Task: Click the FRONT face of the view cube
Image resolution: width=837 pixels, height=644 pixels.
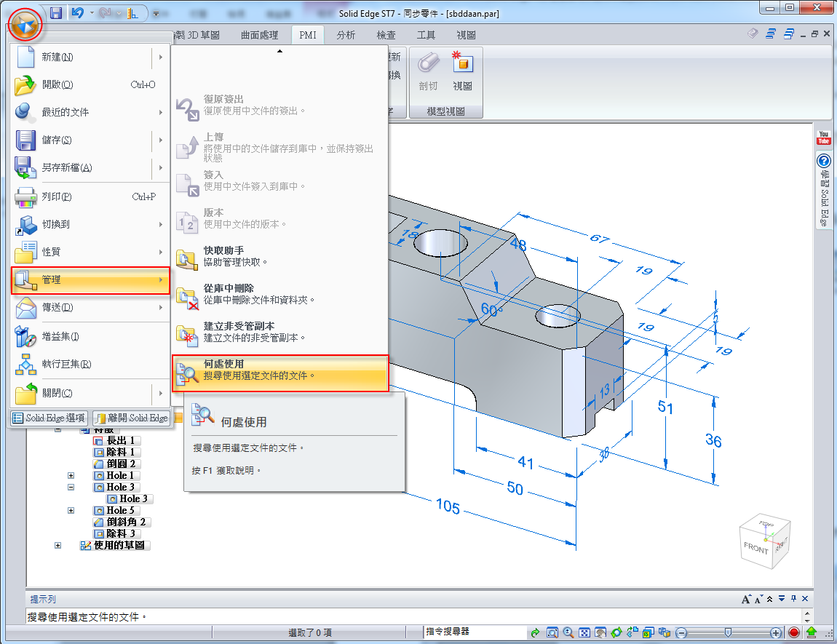Action: pos(756,547)
